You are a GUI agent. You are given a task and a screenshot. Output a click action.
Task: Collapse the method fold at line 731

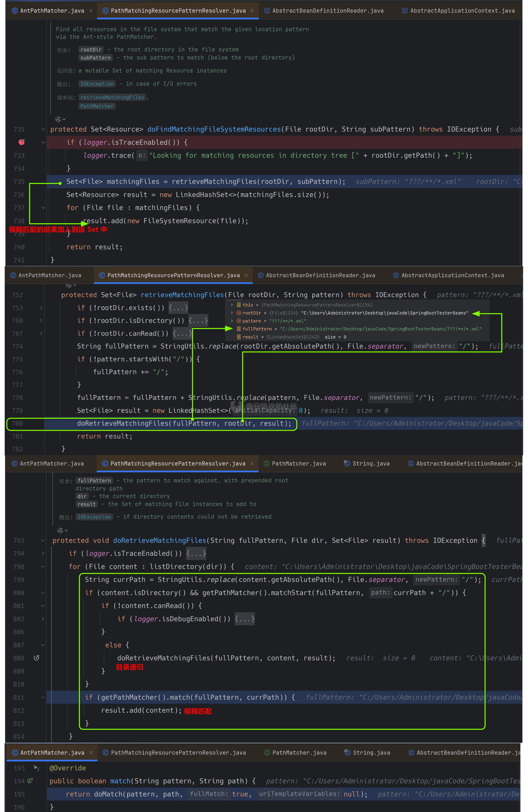[x=43, y=129]
